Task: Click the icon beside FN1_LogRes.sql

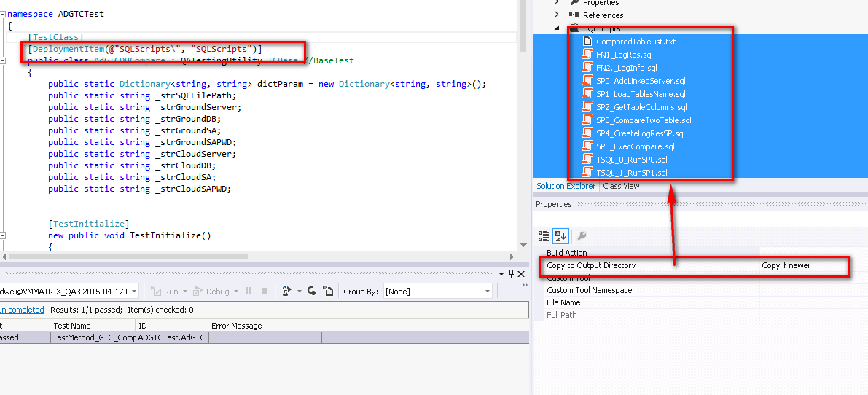Action: click(588, 54)
